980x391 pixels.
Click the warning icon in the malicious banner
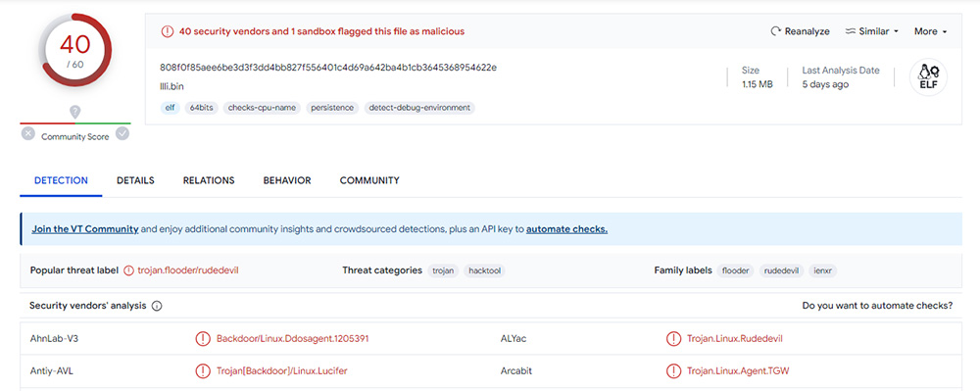pos(167,31)
